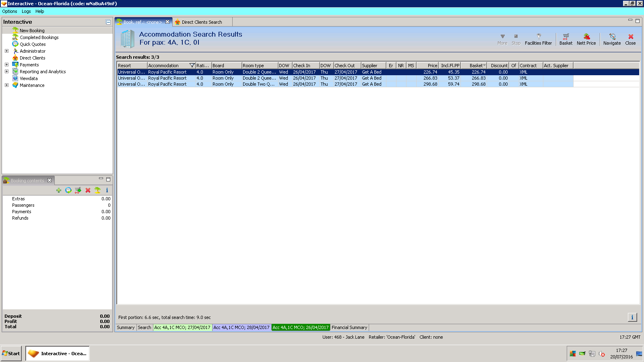Click the cart with green arrow icon
Image resolution: width=644 pixels, height=362 pixels.
click(78, 190)
